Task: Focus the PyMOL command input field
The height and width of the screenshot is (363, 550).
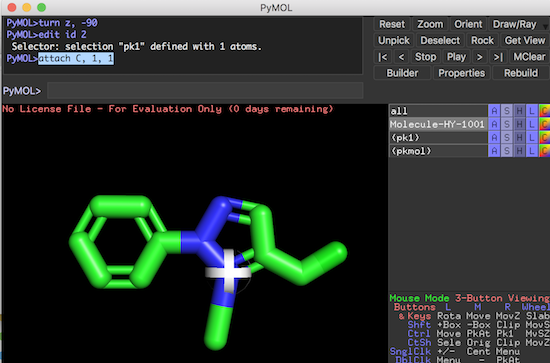Action: pyautogui.click(x=205, y=91)
